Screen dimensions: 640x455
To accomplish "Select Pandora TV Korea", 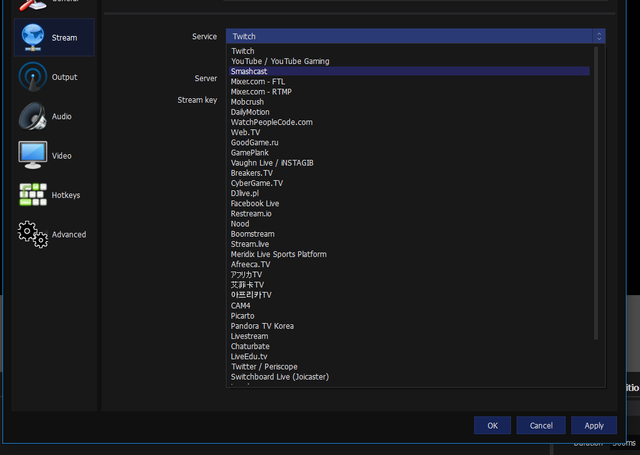I will pyautogui.click(x=410, y=326).
